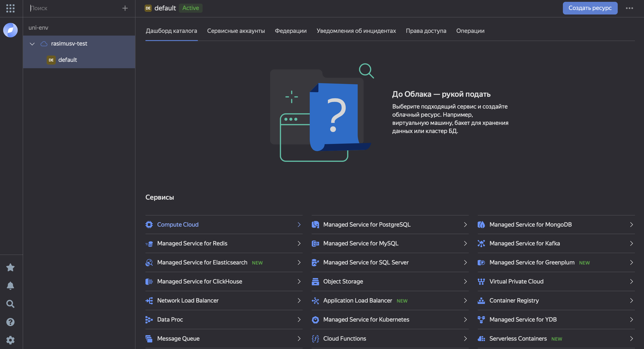Click the Managed Service for Redis icon
Screen dimensions: 644x349
tap(149, 243)
